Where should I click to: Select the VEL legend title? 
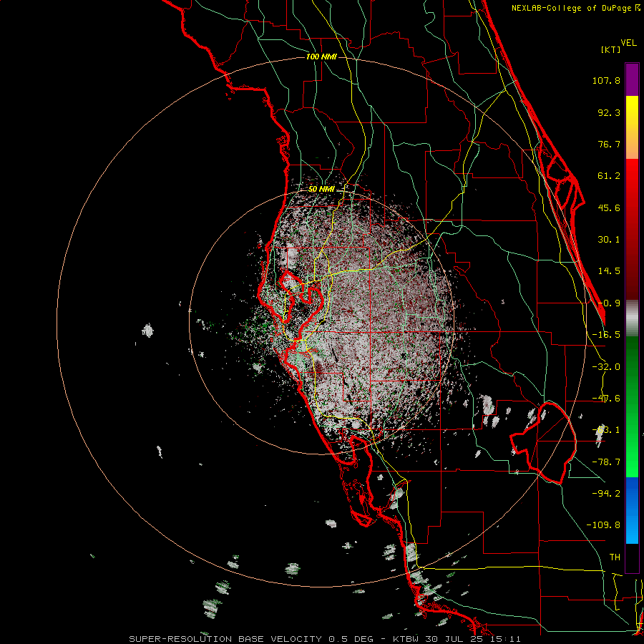628,42
